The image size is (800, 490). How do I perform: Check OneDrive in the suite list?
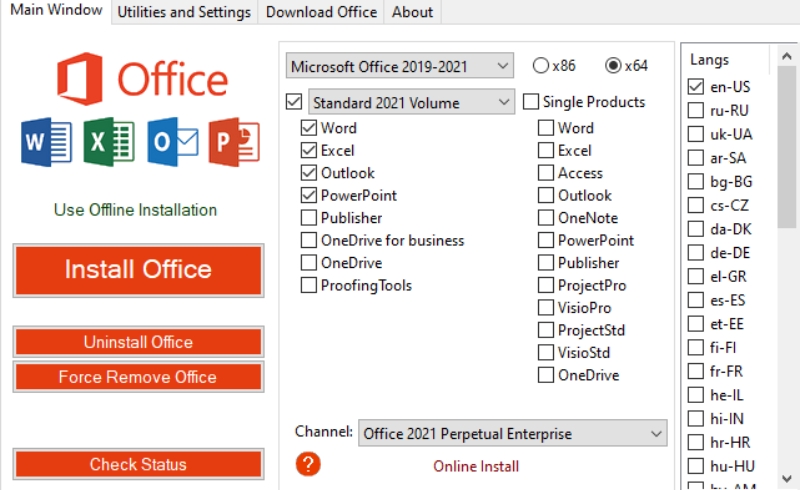point(309,262)
